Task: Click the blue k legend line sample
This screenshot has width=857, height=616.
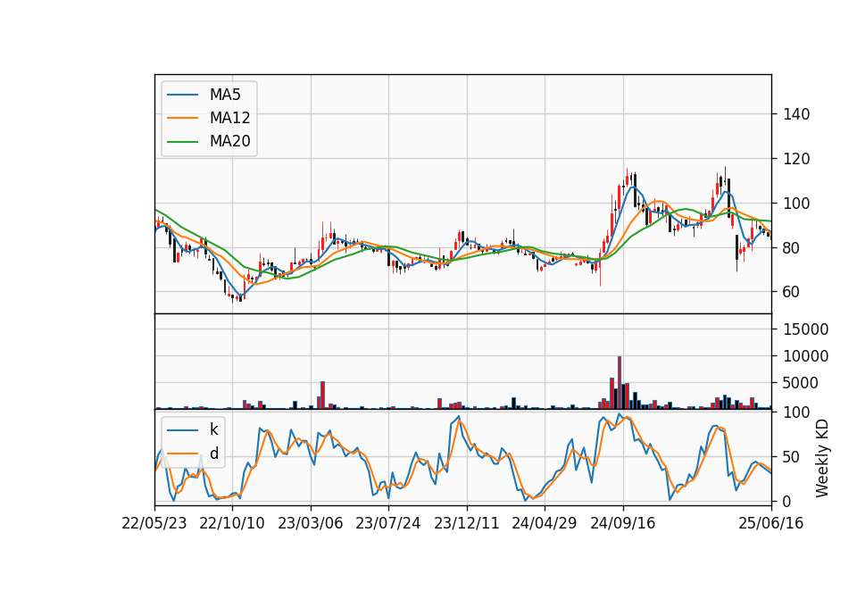Action: (x=182, y=429)
